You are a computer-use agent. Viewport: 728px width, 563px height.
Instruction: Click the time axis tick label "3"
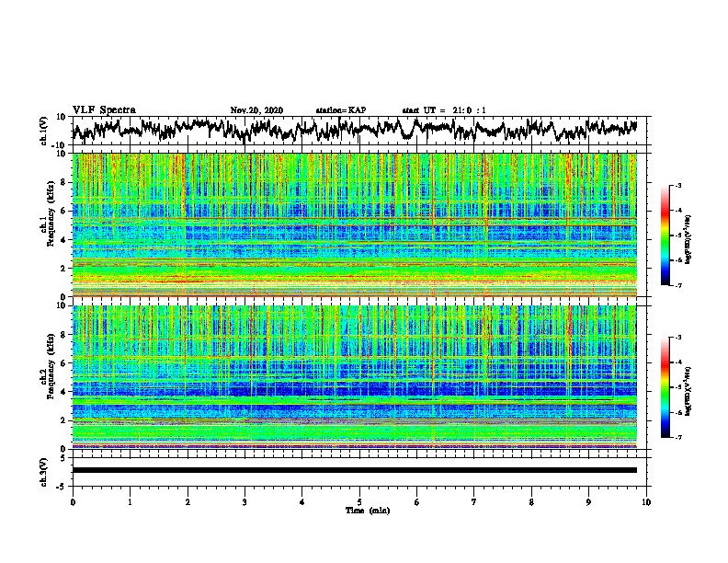245,502
